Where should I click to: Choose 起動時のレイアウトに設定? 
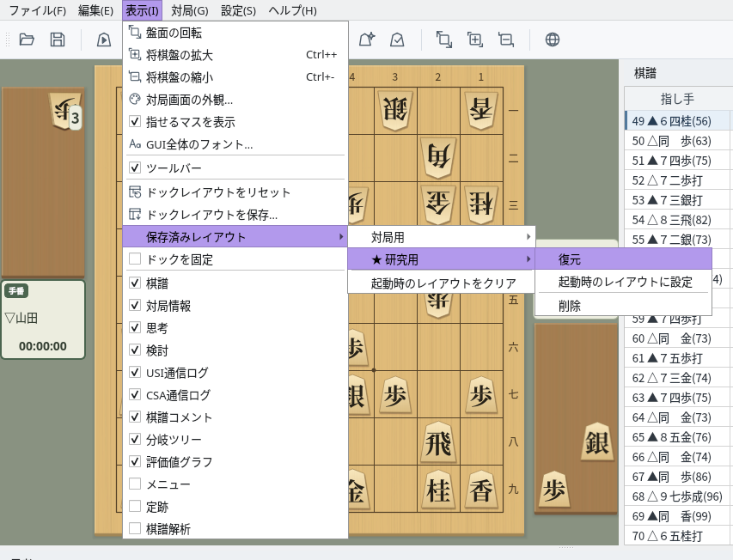point(623,282)
